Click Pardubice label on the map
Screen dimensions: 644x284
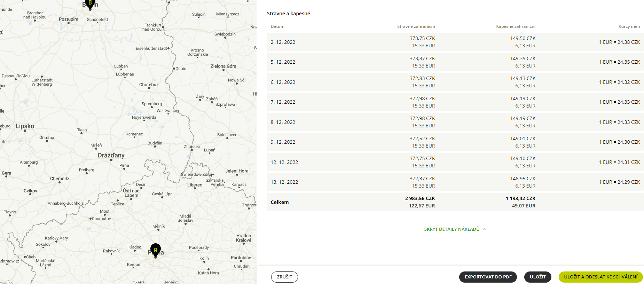coord(241,258)
